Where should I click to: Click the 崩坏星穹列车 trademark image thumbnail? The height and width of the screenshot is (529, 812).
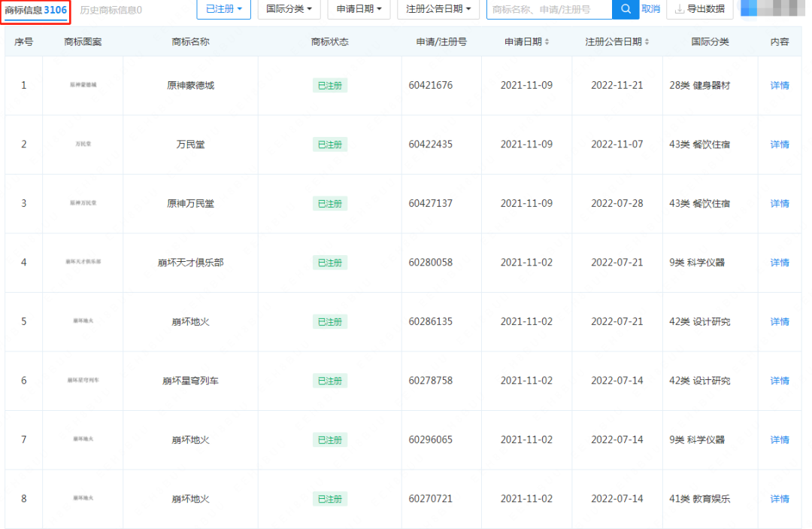83,380
